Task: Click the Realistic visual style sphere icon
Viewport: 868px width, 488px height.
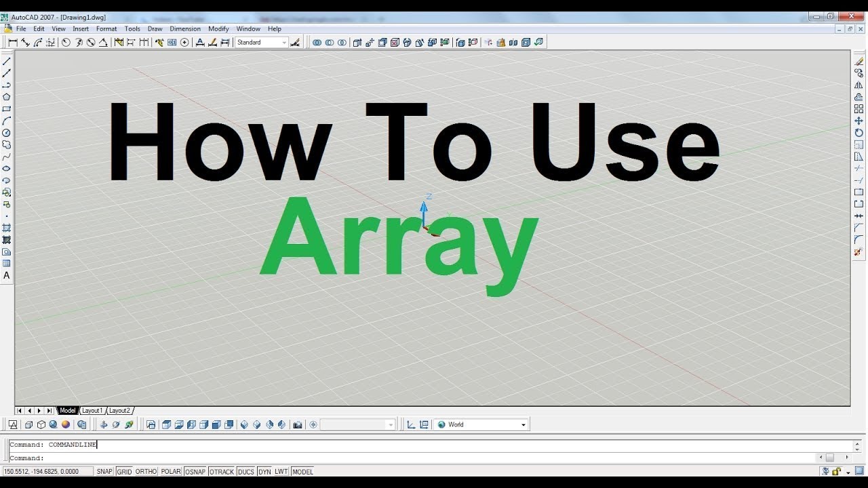Action: coord(66,424)
